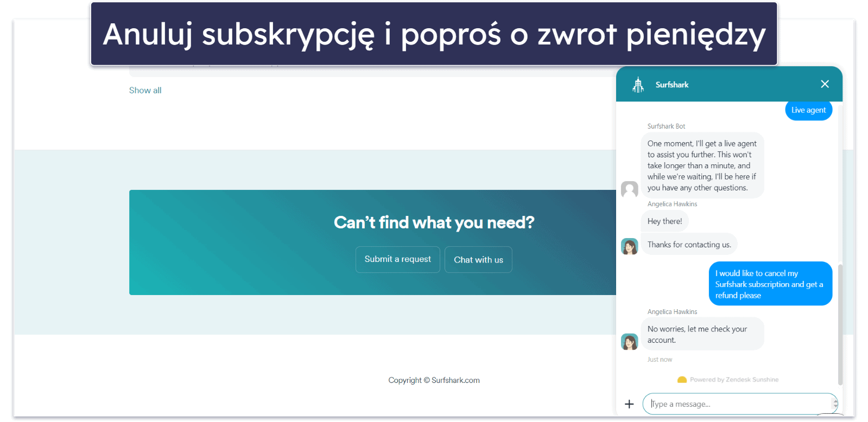
Task: Click the Submit a request button
Action: (x=398, y=259)
